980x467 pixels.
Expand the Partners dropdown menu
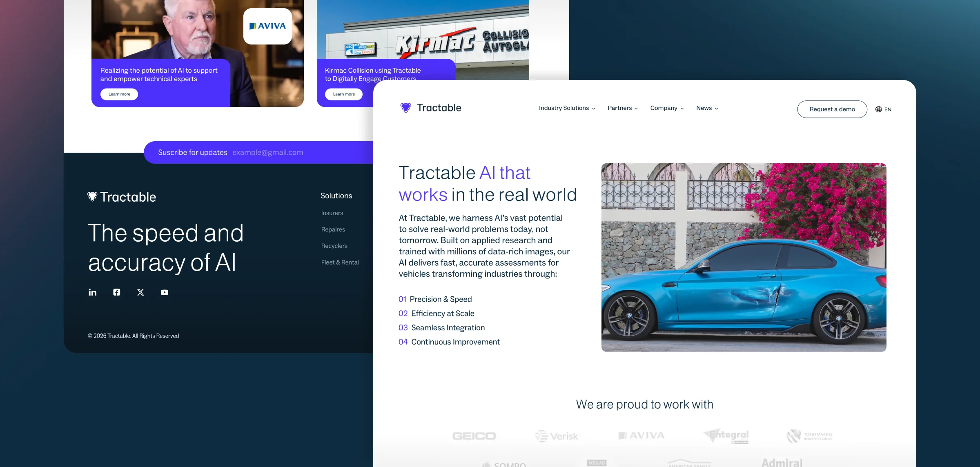[622, 108]
